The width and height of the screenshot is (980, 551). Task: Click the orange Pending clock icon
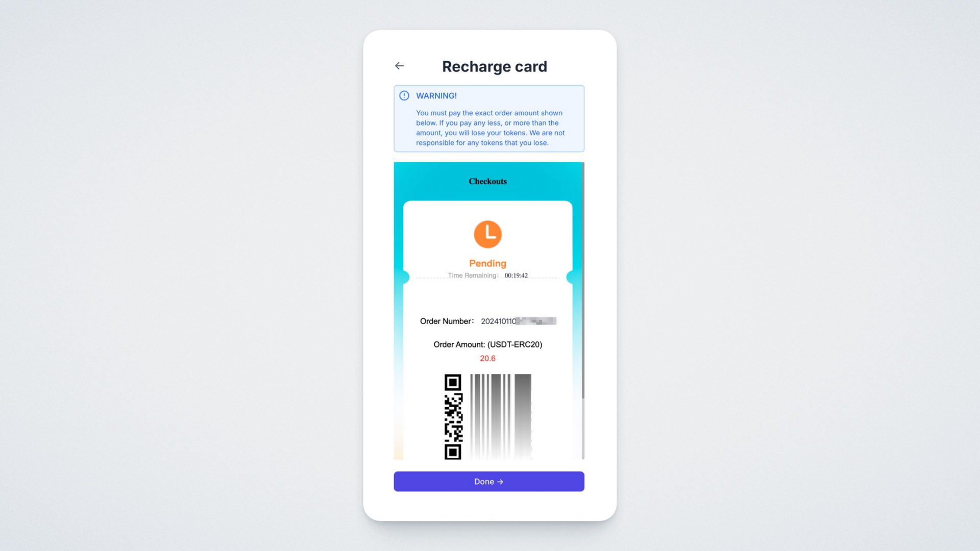(487, 234)
